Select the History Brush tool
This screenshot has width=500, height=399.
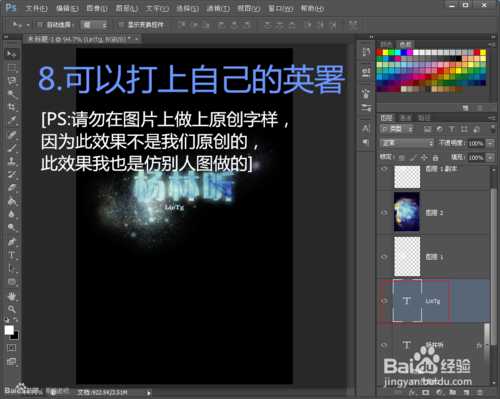[x=12, y=175]
